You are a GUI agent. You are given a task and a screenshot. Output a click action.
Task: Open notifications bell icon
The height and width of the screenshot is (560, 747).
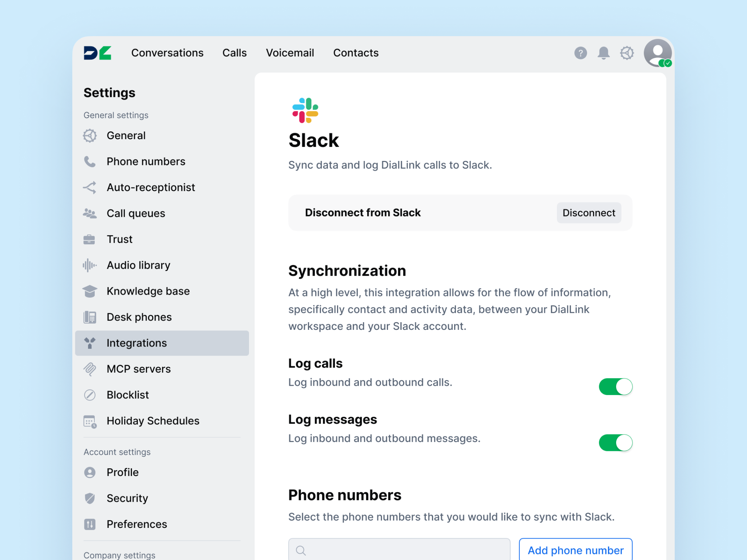coord(603,53)
